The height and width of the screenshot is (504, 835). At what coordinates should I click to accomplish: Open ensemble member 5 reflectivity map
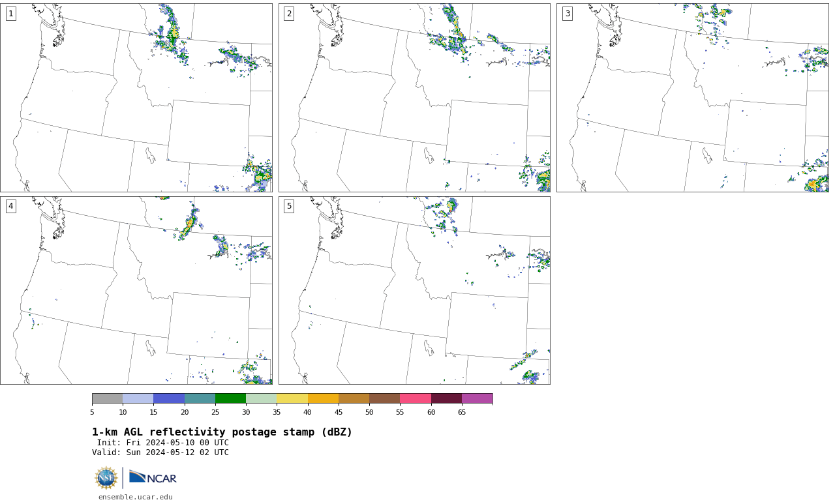[414, 290]
